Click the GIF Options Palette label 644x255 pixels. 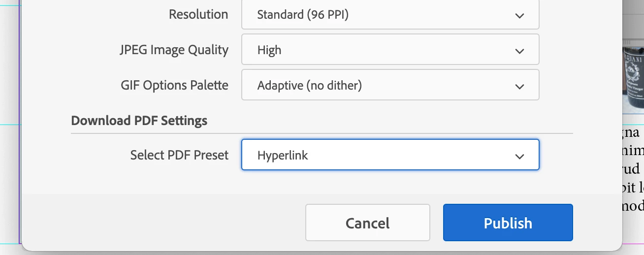pos(174,85)
